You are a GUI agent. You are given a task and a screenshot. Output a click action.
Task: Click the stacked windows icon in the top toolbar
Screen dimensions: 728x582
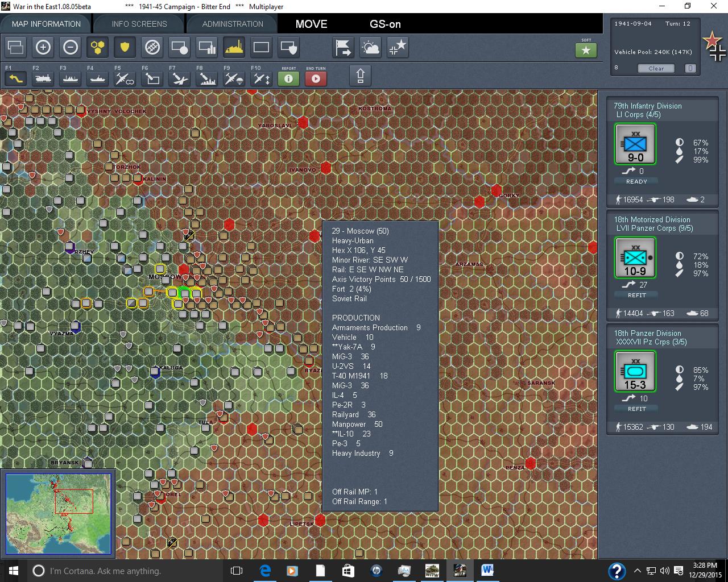[x=16, y=47]
